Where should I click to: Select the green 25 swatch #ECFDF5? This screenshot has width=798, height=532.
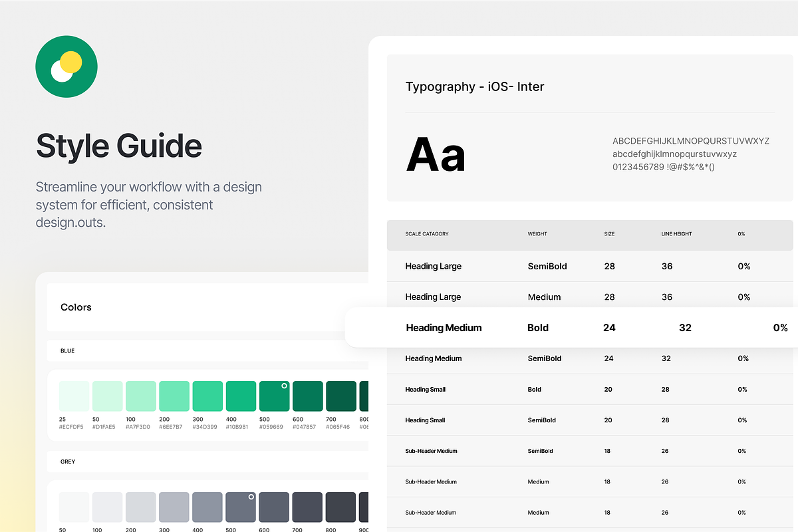pos(74,396)
